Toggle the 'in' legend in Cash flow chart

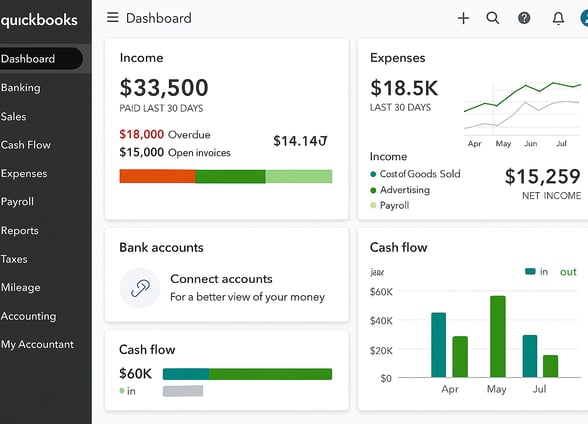click(537, 272)
